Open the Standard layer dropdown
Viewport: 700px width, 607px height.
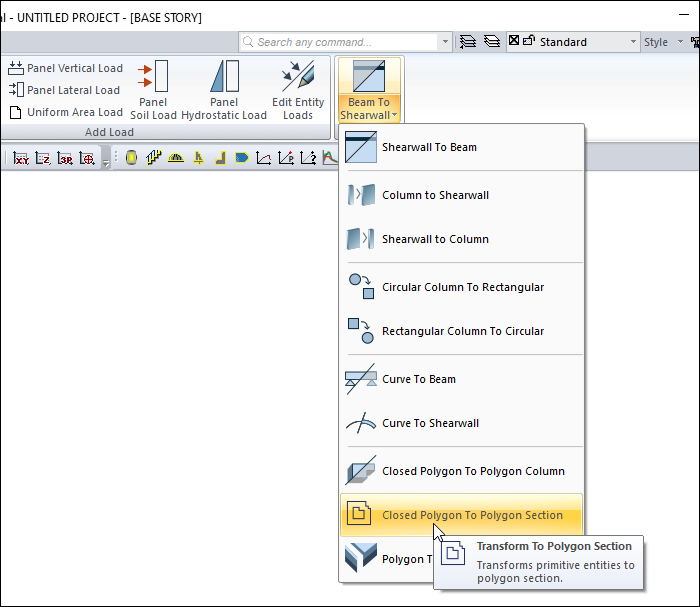click(x=633, y=42)
